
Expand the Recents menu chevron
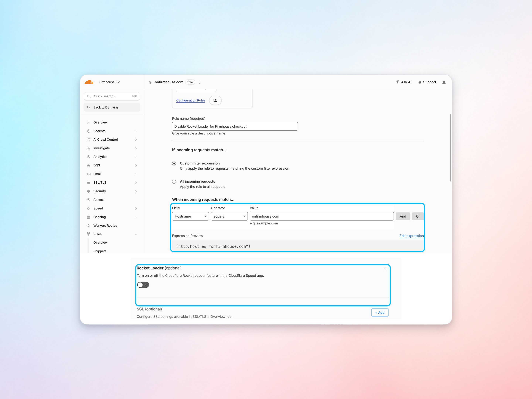pyautogui.click(x=136, y=131)
